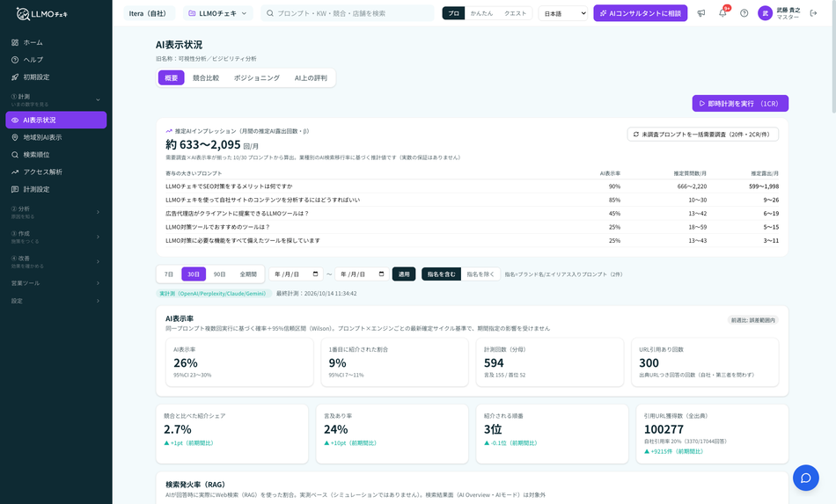836x504 pixels.
Task: Select 指名を除く filter
Action: coord(480,274)
